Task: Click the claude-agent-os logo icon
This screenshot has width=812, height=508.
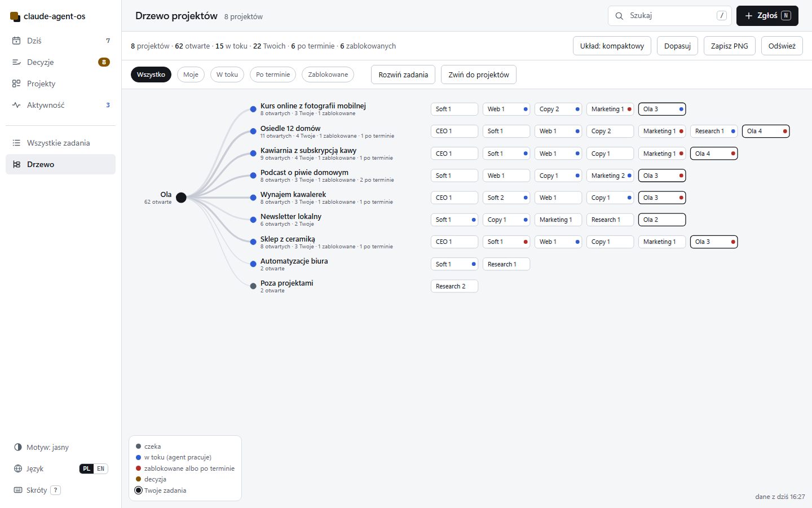Action: [x=15, y=16]
